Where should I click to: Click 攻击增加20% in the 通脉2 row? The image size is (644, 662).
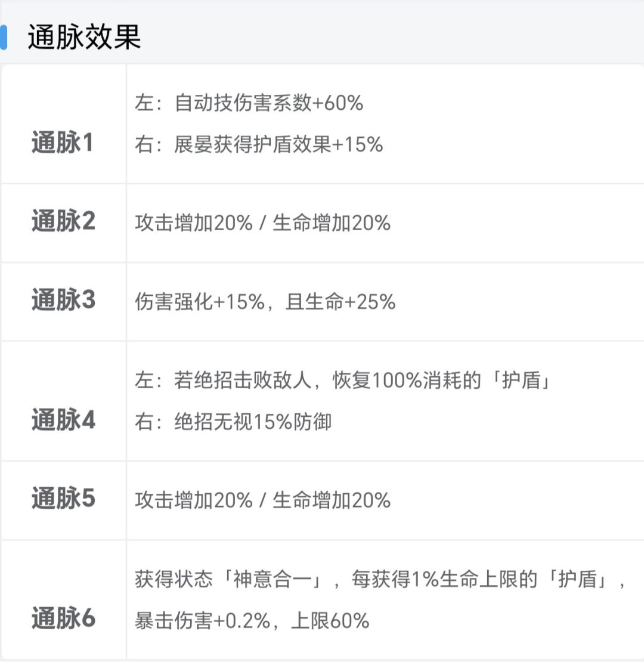click(194, 223)
